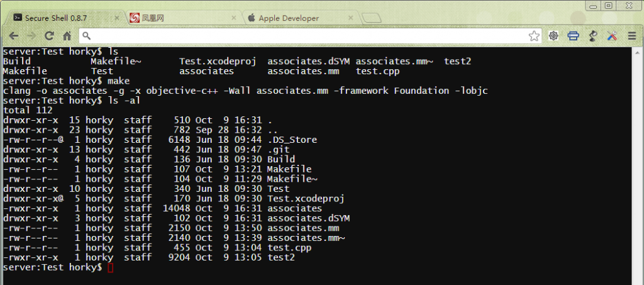The height and width of the screenshot is (285, 644).
Task: Open the home page via house icon
Action: coord(67,36)
